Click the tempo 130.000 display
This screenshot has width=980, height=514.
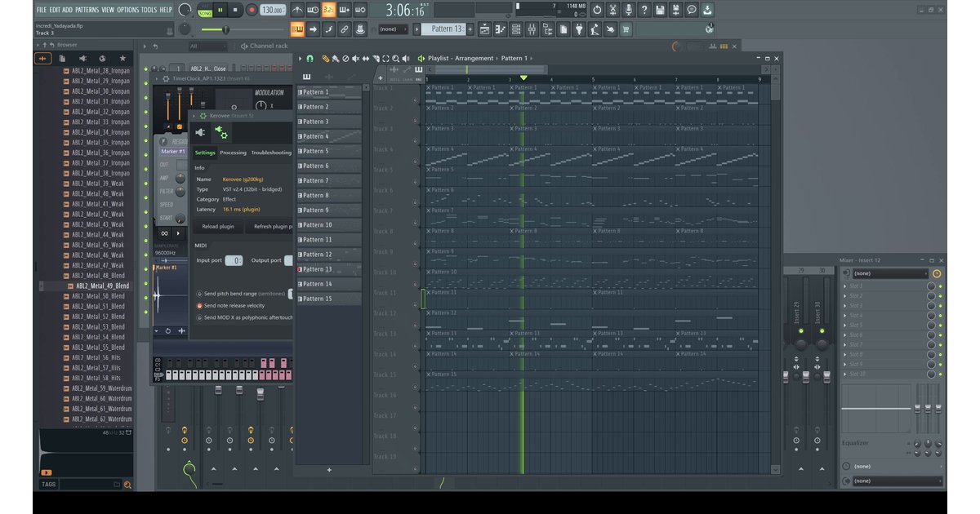click(274, 11)
